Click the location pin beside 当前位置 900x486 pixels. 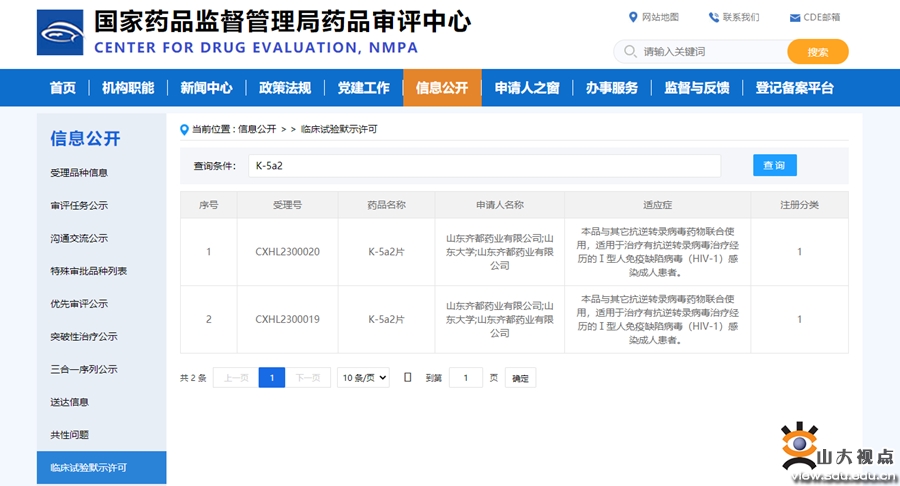[x=184, y=129]
